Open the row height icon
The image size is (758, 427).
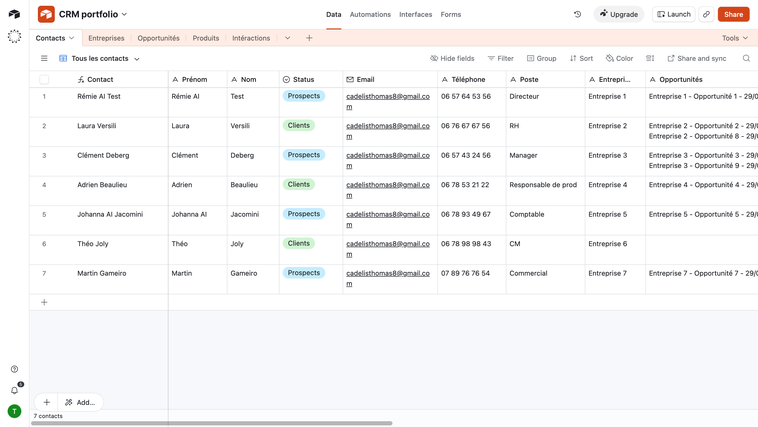point(650,59)
